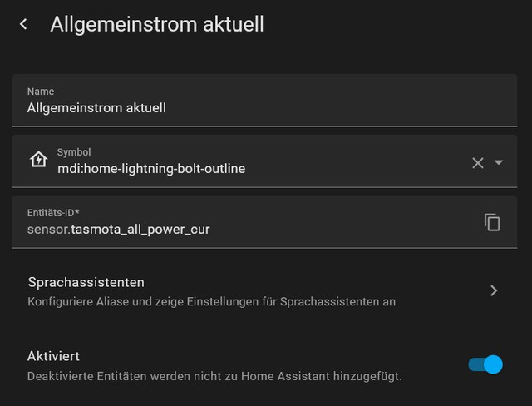Click the Deaktivierte Entitäten hint text
Viewport: 532px width, 406px height.
(x=214, y=376)
